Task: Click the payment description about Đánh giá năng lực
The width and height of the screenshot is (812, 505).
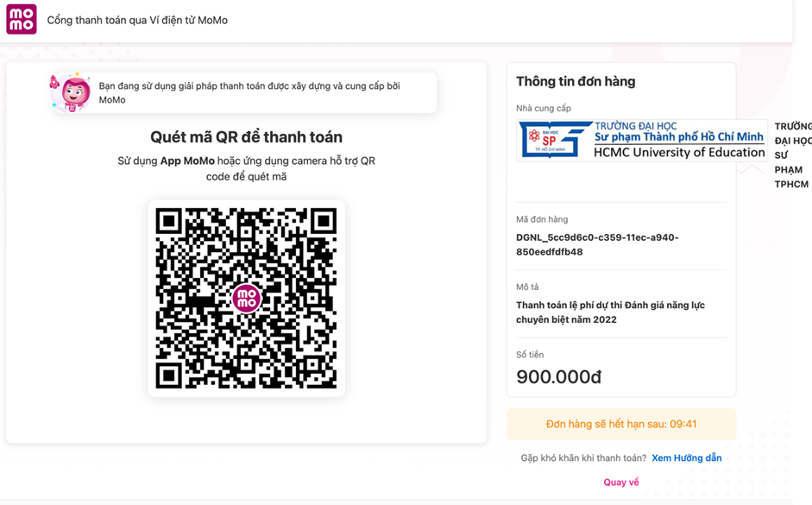Action: (x=610, y=312)
